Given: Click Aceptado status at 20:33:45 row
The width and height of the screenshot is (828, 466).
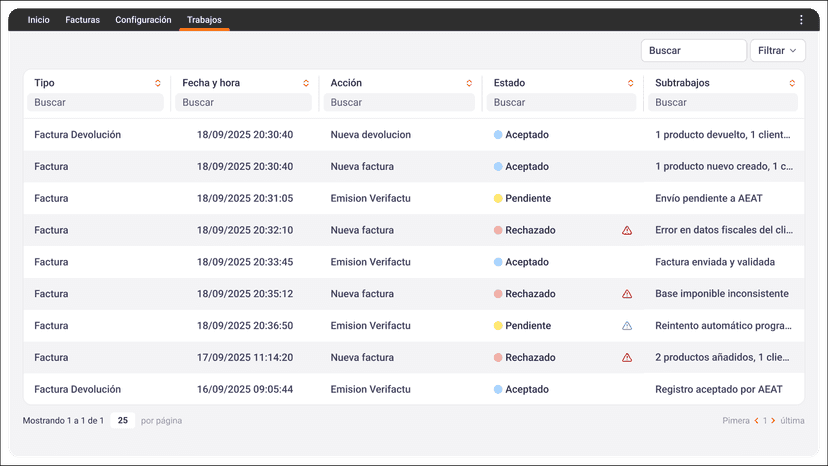Looking at the screenshot, I should [527, 262].
